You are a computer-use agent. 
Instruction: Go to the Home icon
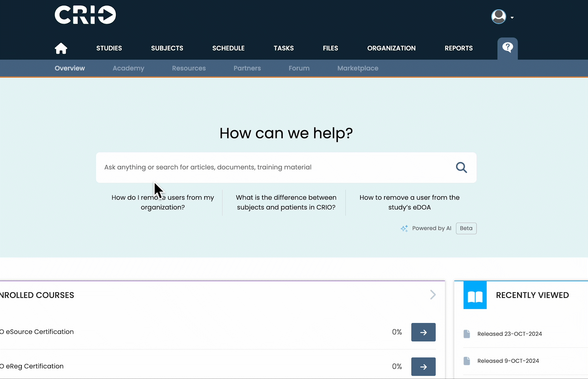pos(61,48)
